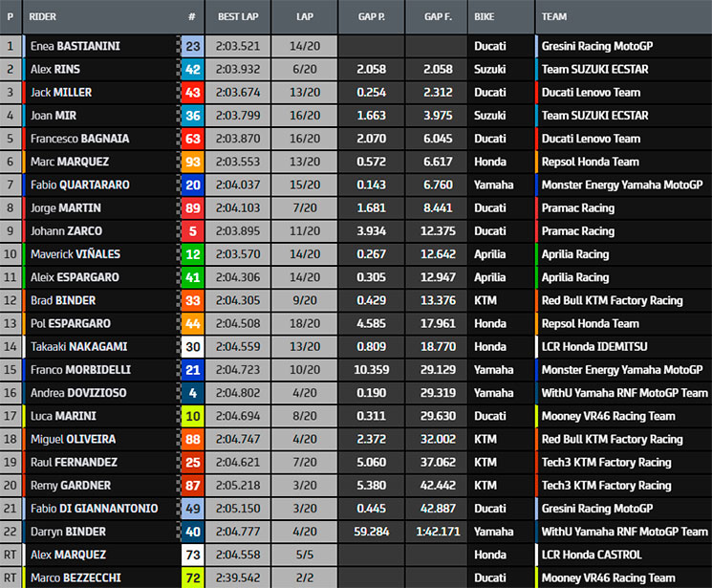The width and height of the screenshot is (712, 588).
Task: Select rider name Remy GARDNER
Action: point(71,486)
